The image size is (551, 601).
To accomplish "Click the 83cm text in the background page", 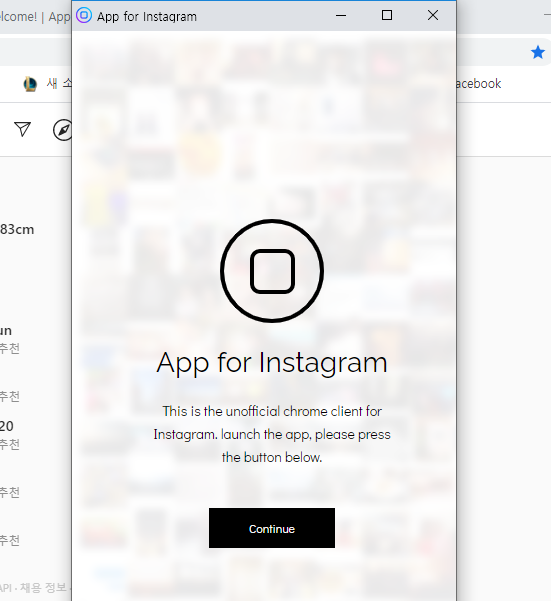I will pyautogui.click(x=17, y=229).
